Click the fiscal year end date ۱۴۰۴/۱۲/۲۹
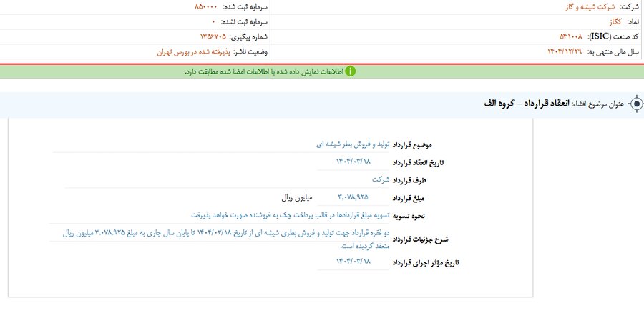This screenshot has height=313, width=644. [565, 51]
